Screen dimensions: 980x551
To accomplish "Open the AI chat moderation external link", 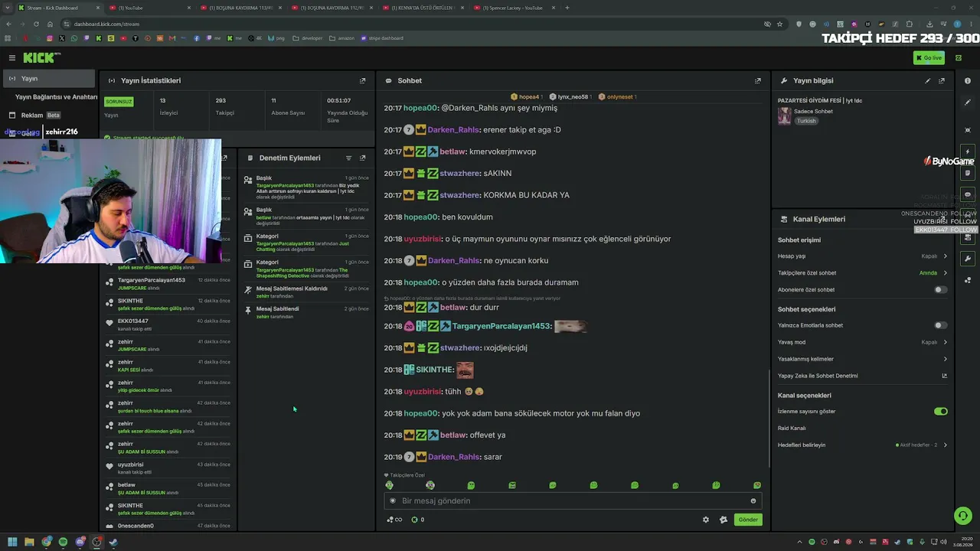I will [944, 376].
